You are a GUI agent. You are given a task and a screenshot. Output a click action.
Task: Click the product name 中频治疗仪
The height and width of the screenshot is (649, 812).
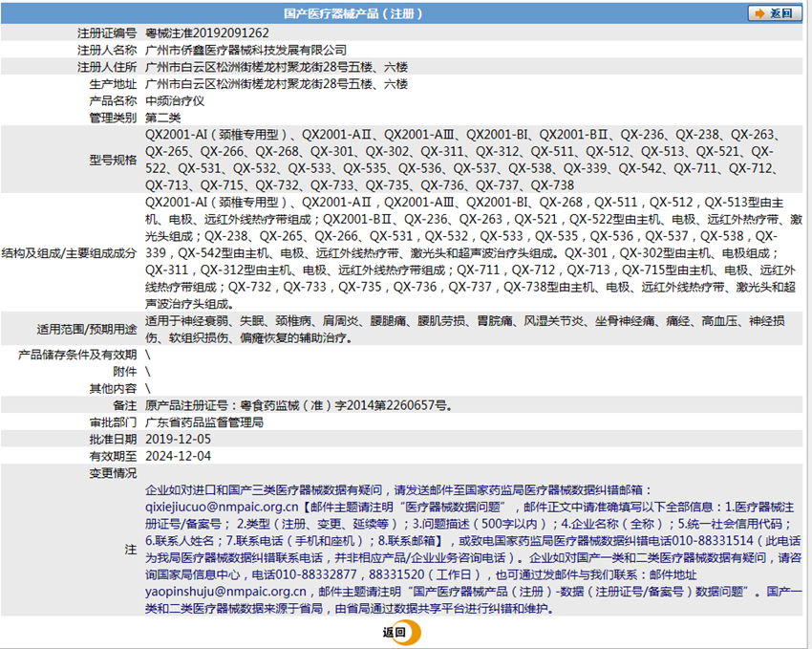175,101
